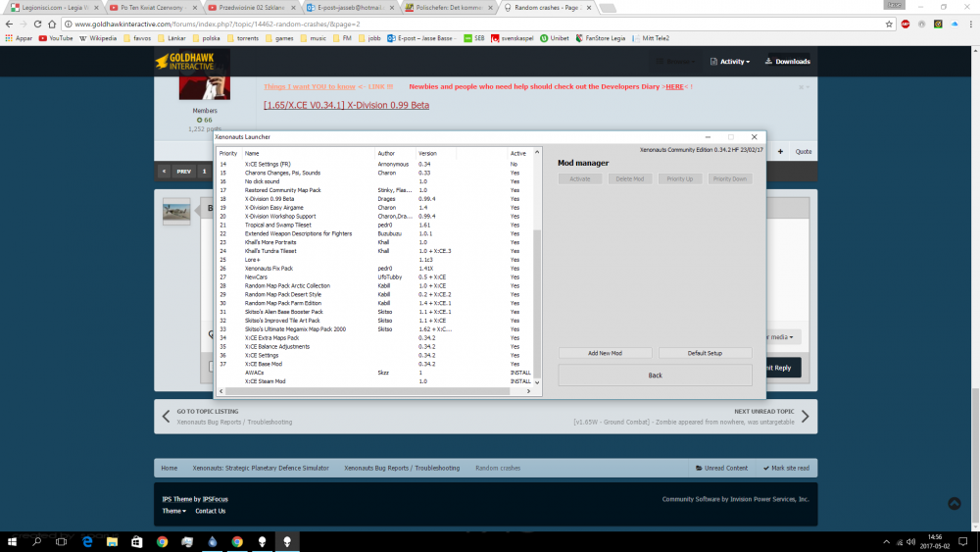The width and height of the screenshot is (980, 552).
Task: Click Xenonauts Bug Reports breadcrumb
Action: pyautogui.click(x=402, y=469)
